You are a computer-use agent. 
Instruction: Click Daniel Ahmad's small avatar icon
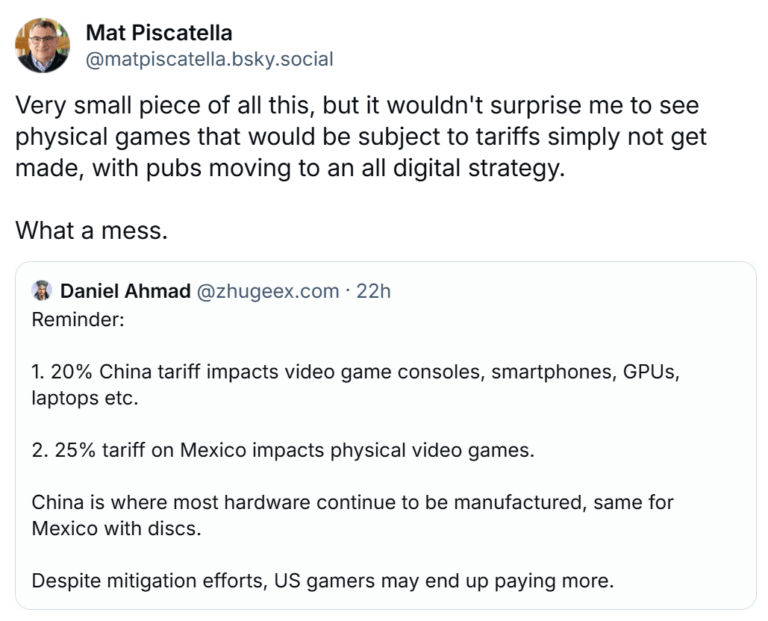click(42, 291)
